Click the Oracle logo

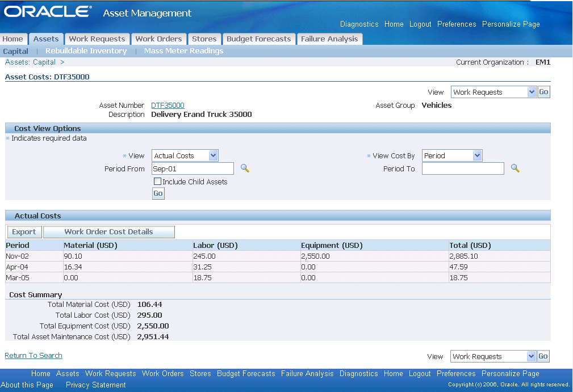(48, 11)
